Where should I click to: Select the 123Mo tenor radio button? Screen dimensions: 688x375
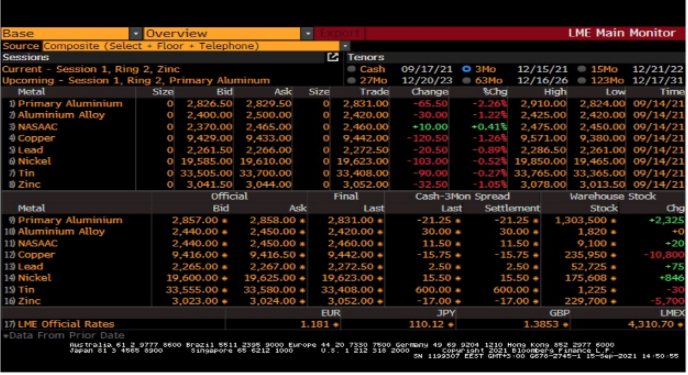(582, 80)
